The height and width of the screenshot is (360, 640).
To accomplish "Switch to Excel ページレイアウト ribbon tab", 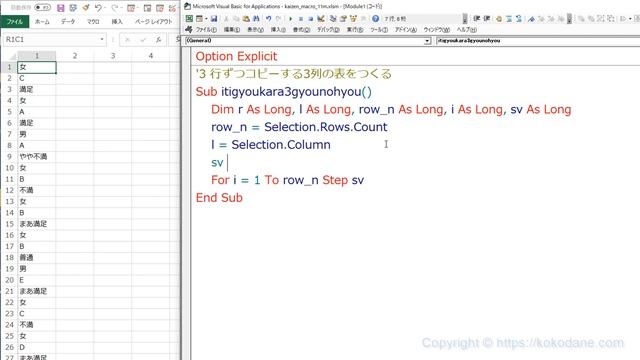I will point(153,22).
